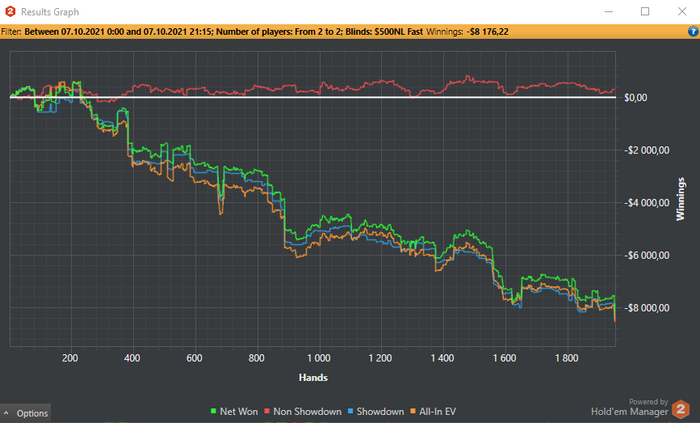Image resolution: width=700 pixels, height=423 pixels.
Task: Click the 1 000 hands axis tick label
Action: click(319, 358)
